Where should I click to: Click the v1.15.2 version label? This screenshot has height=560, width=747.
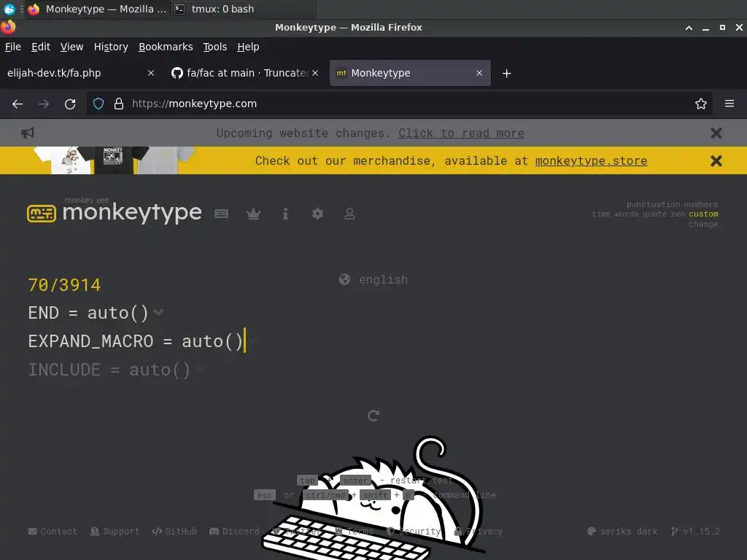point(695,531)
